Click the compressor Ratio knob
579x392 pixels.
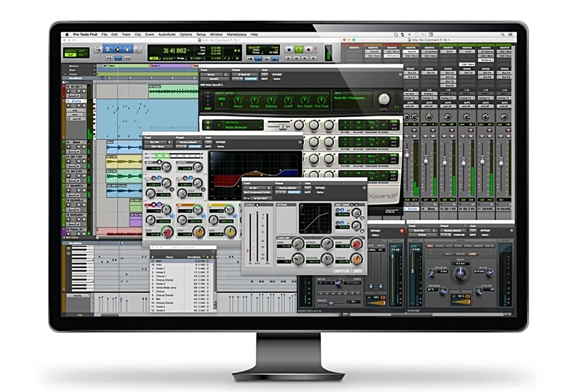298,259
